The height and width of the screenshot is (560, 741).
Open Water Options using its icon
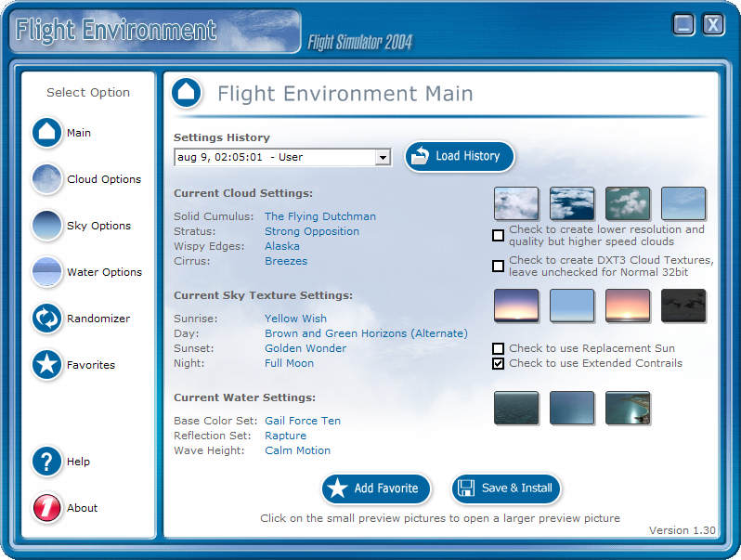tap(46, 272)
